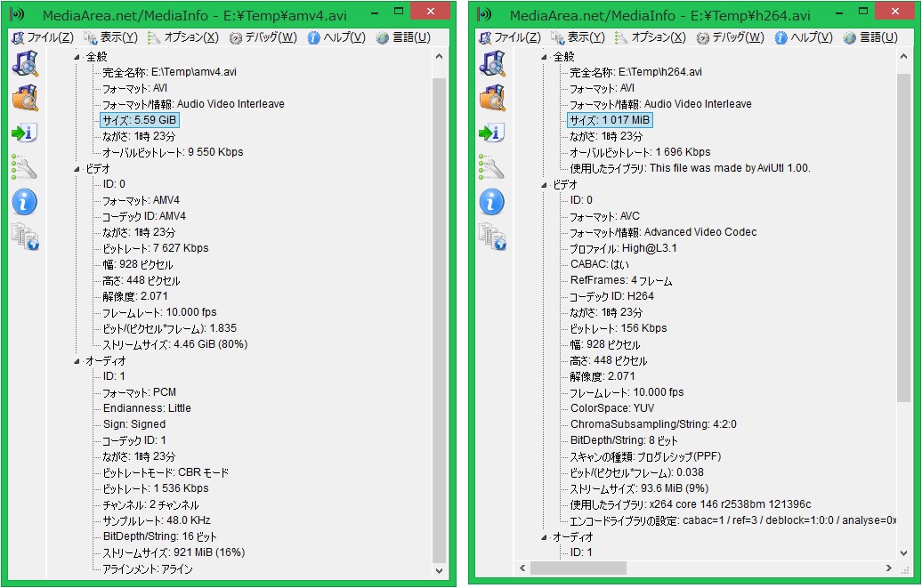
Task: Collapse ビデオ node in amv4.avi window
Action: click(77, 169)
